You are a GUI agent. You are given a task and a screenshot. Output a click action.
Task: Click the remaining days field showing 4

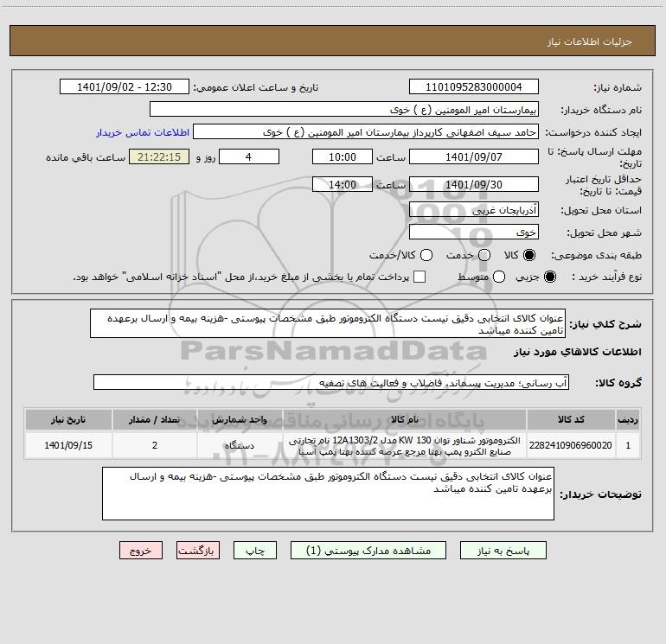click(249, 156)
